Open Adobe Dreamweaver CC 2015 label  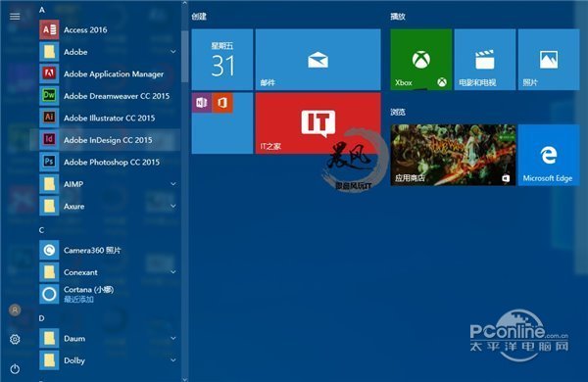click(x=117, y=96)
